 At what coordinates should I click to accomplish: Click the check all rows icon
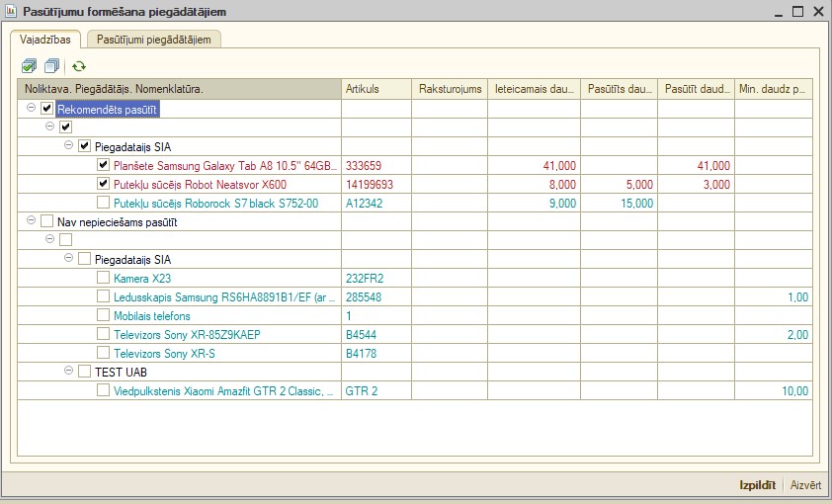(x=29, y=66)
